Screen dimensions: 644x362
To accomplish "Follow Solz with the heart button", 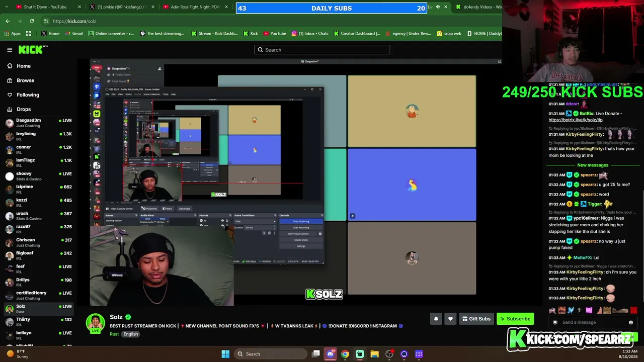I will click(x=450, y=319).
